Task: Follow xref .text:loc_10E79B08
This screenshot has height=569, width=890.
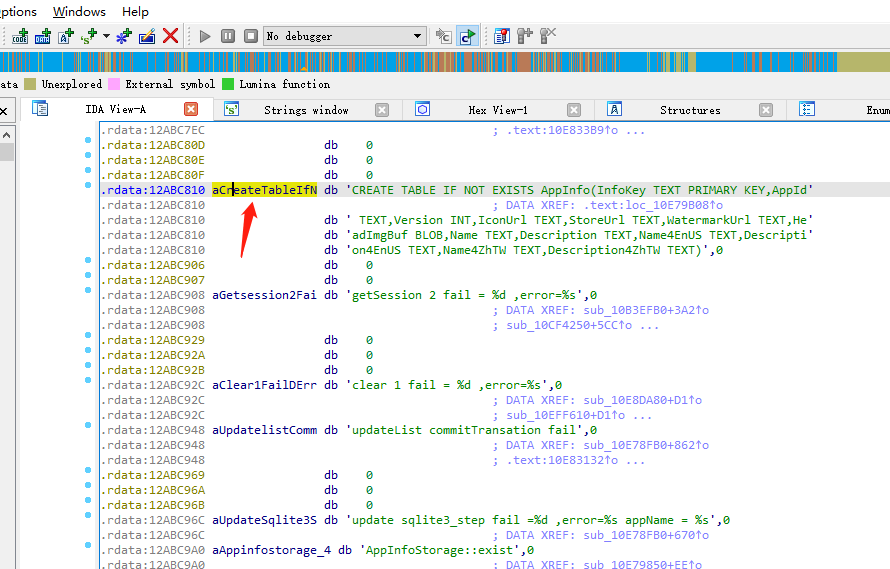Action: 653,205
